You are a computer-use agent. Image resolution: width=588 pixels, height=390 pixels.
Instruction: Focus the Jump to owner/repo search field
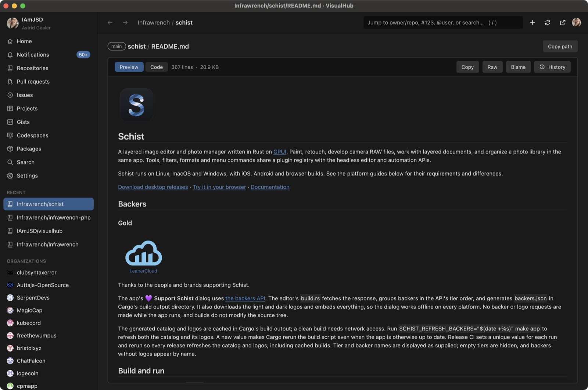point(443,22)
